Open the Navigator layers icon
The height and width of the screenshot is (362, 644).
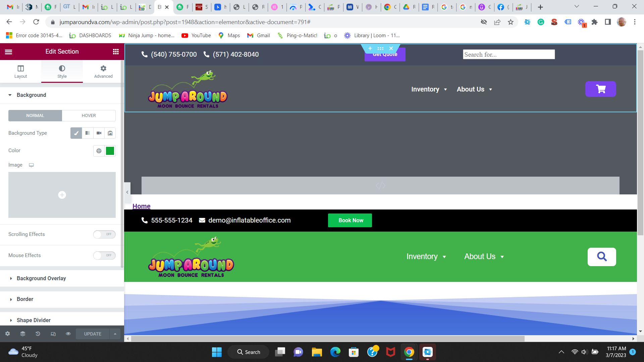click(x=23, y=334)
